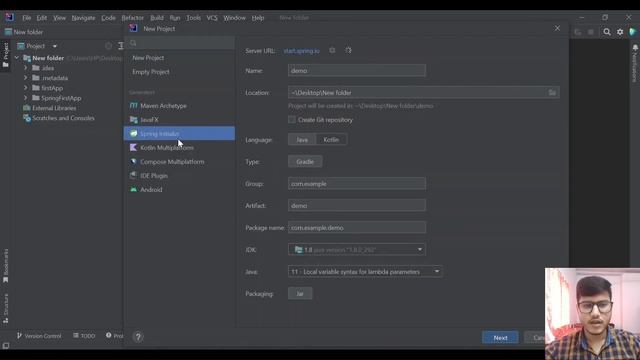Open Search Everywhere magnifier in toolbar

[x=607, y=32]
